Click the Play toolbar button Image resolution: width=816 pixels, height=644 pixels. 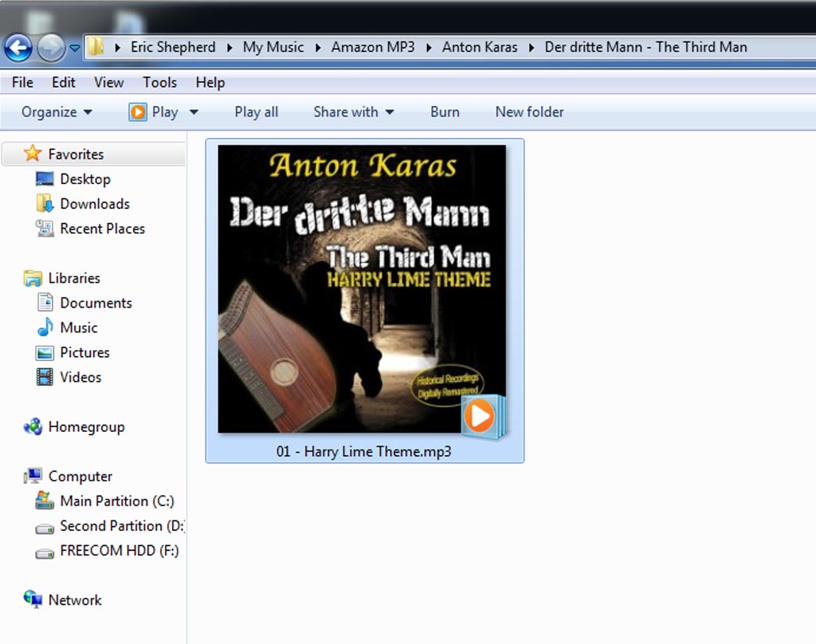[154, 112]
